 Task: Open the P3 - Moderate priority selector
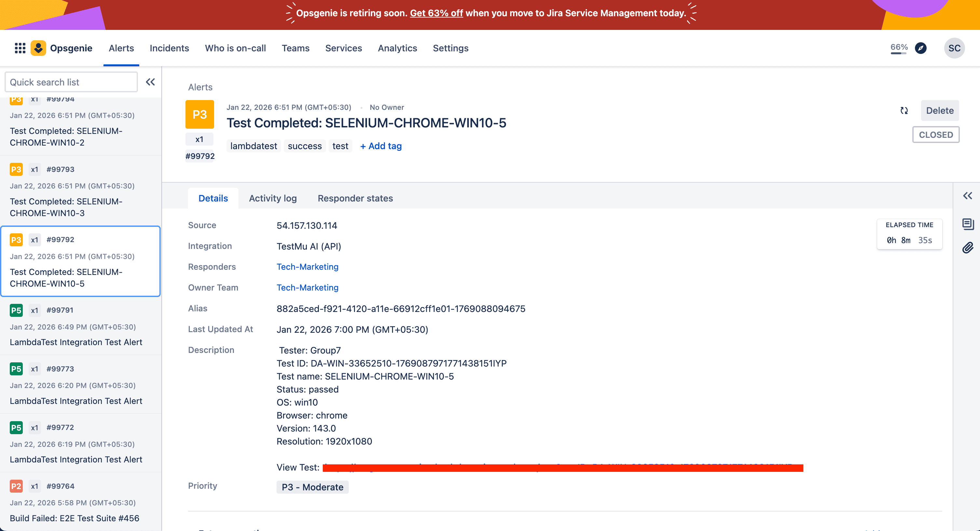[312, 487]
